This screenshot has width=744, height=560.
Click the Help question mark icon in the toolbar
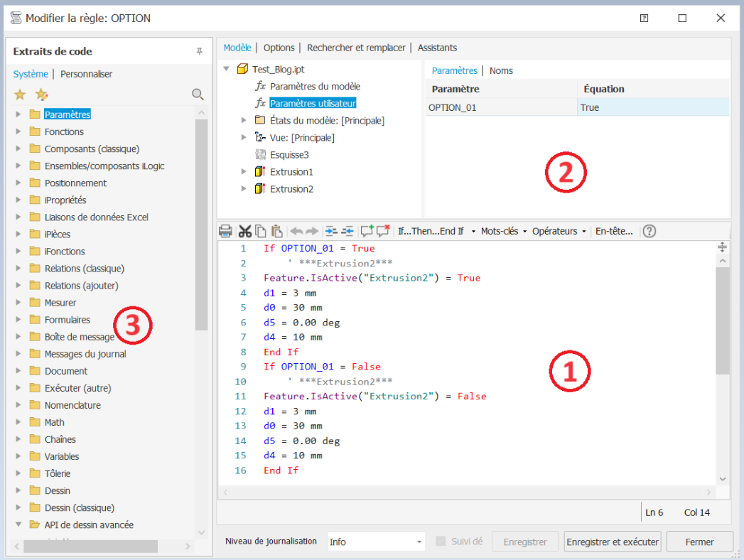pyautogui.click(x=649, y=230)
